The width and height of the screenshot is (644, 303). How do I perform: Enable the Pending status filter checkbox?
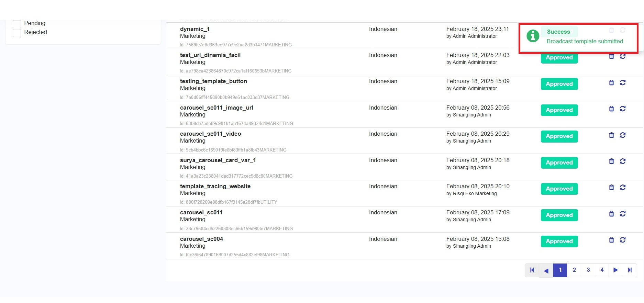tap(17, 24)
